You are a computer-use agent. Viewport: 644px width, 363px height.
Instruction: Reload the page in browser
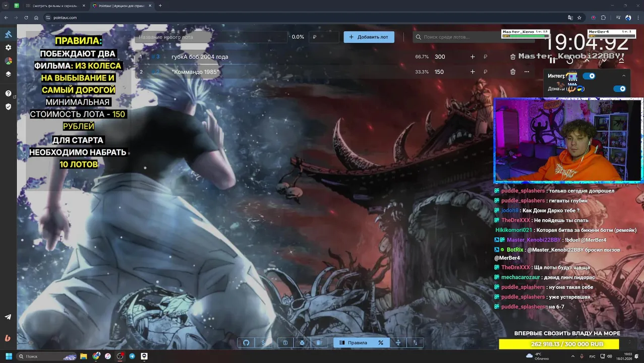click(26, 18)
